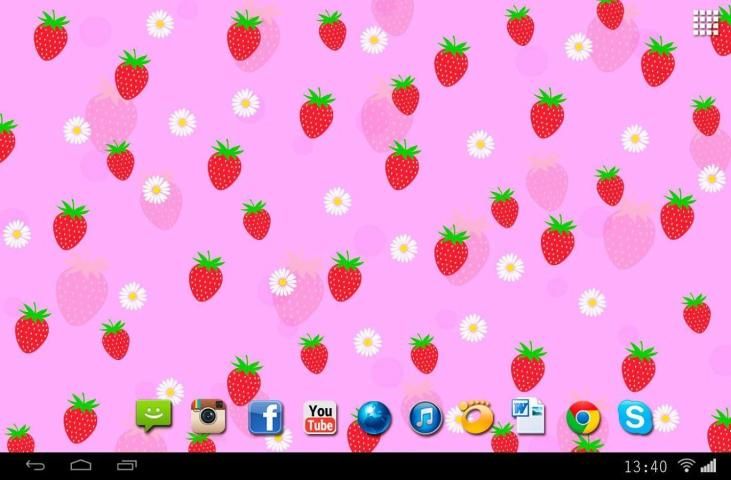Launch the YouTube app
The height and width of the screenshot is (480, 731).
[x=320, y=416]
